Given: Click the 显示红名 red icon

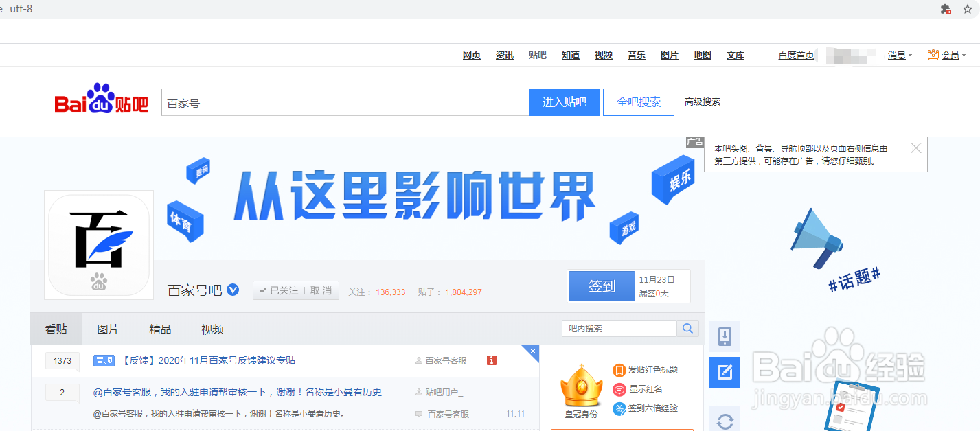Looking at the screenshot, I should pyautogui.click(x=619, y=389).
